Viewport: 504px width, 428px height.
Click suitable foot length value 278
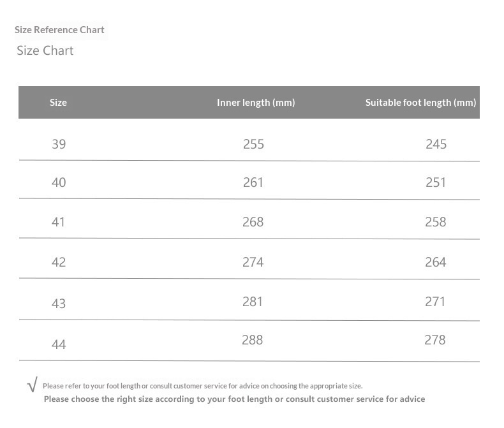[x=435, y=340]
